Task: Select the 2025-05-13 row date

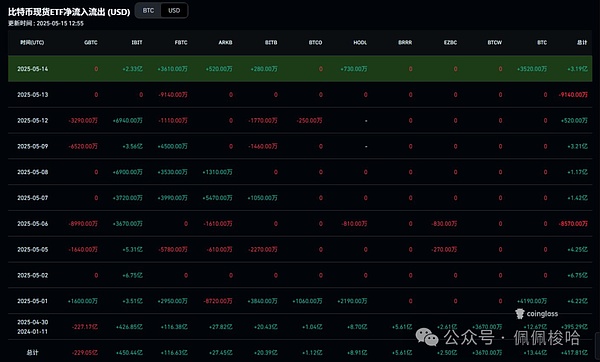Action: pos(33,95)
